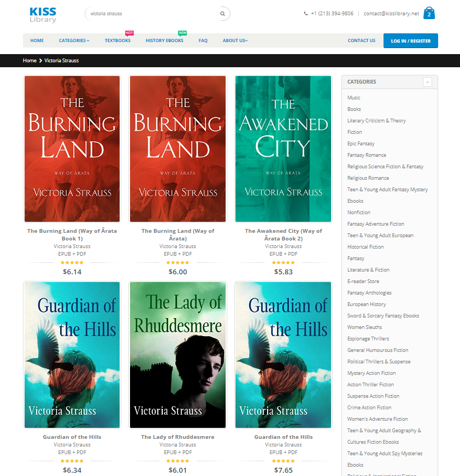Select E-reader Store category
This screenshot has width=460, height=476.
coord(363,281)
